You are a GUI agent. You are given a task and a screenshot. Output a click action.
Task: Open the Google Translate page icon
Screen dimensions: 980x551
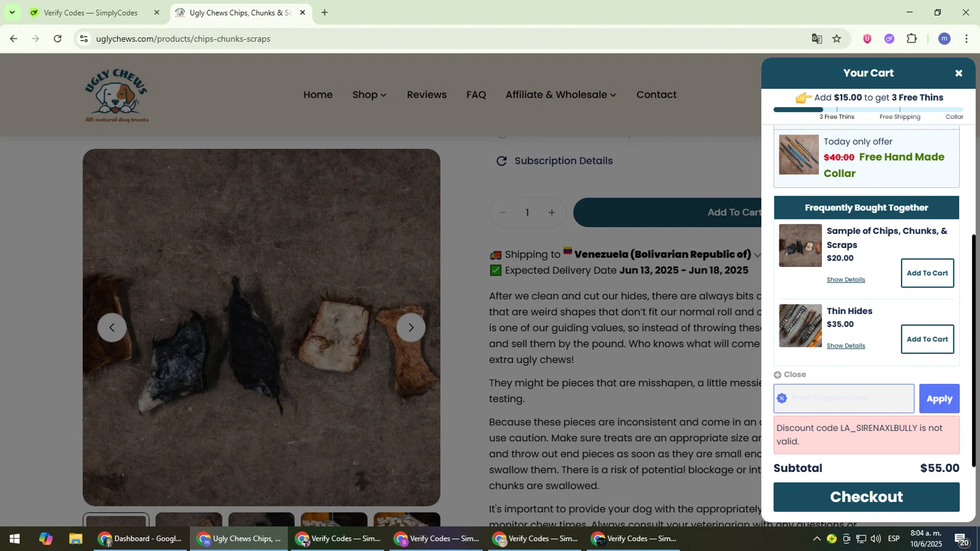point(817,39)
